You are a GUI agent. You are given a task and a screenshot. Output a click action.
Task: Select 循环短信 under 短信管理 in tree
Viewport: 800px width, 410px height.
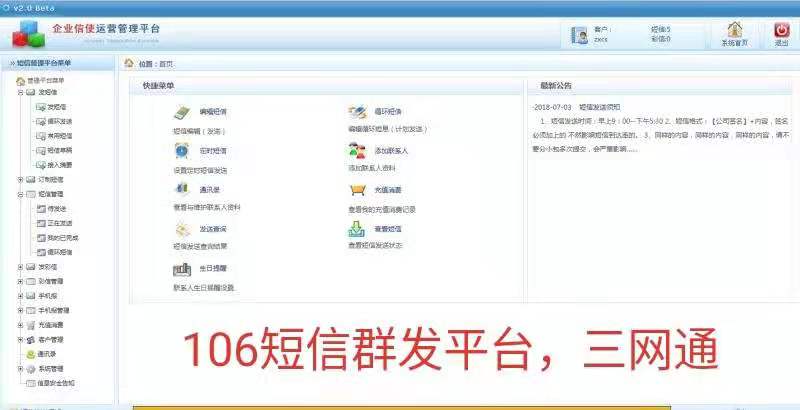(60, 252)
